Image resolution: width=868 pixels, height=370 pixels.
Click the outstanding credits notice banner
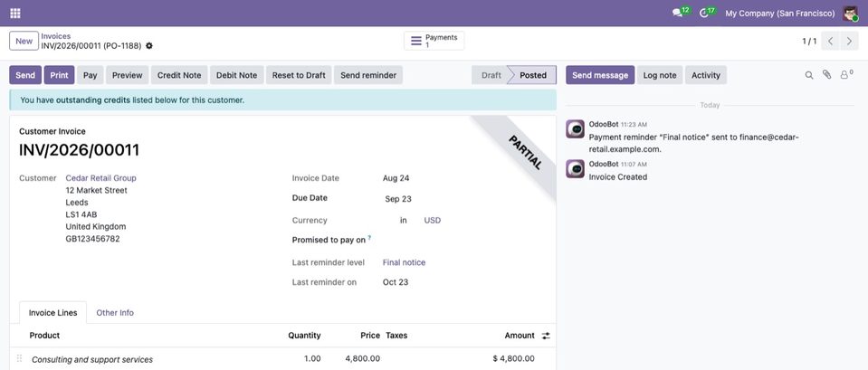(x=283, y=100)
